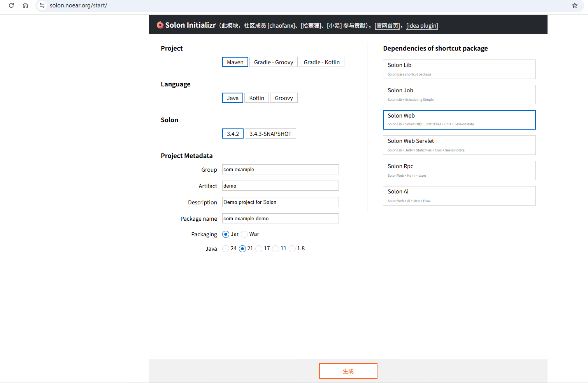Select War packaging radio button
Image resolution: width=588 pixels, height=383 pixels.
click(244, 234)
